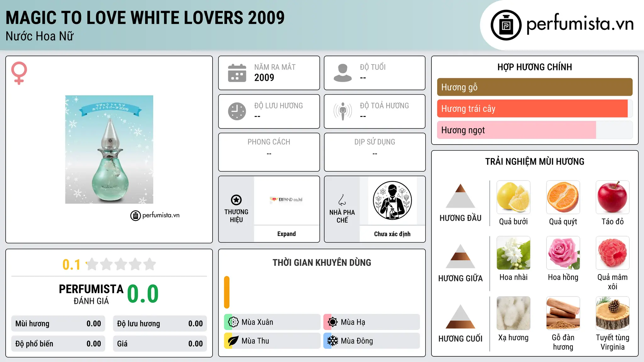
Task: Click the nose icon above Nhà pha chế
Action: (342, 200)
